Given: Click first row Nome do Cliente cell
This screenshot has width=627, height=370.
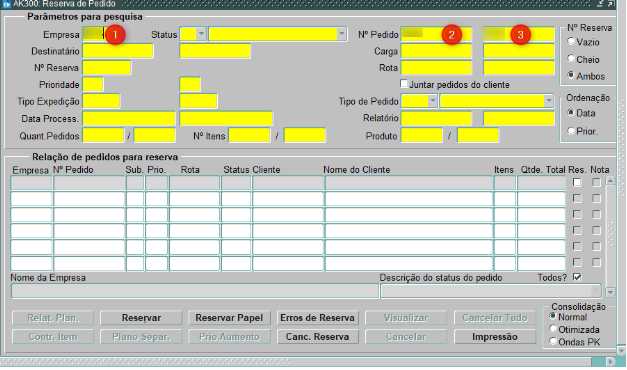Looking at the screenshot, I should (x=409, y=183).
